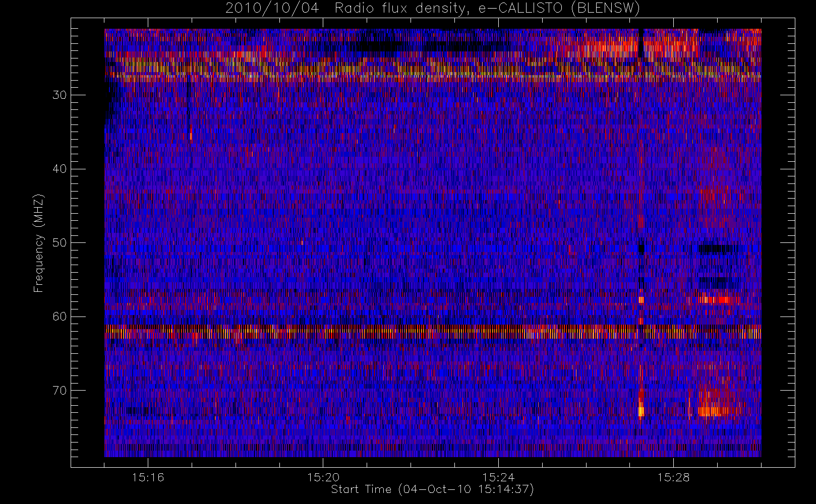The height and width of the screenshot is (504, 816).
Task: Click the 15:28 time tick label
Action: point(673,477)
